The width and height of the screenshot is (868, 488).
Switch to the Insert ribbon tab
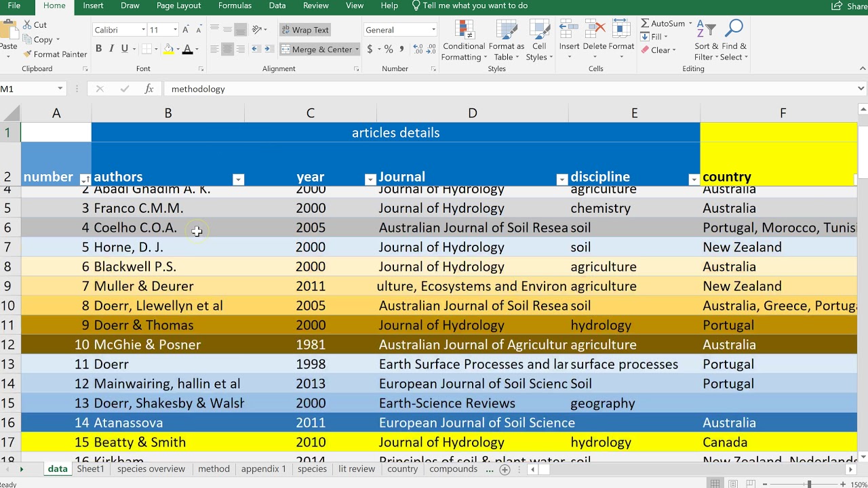[x=93, y=5]
